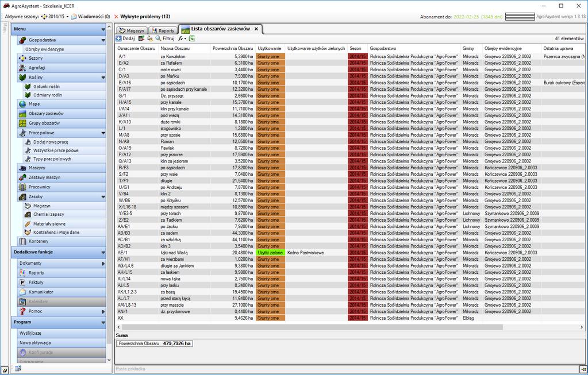Click the tractor icon beside Gospodarstwa
Viewport: 588px width, 375px height.
coord(22,40)
